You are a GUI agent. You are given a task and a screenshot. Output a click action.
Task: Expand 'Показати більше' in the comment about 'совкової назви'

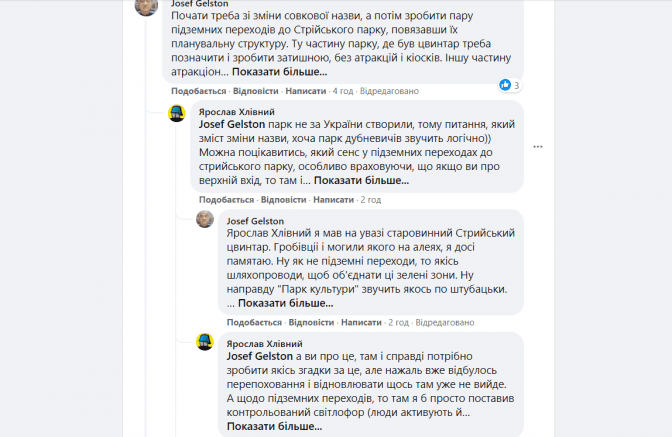(x=279, y=72)
